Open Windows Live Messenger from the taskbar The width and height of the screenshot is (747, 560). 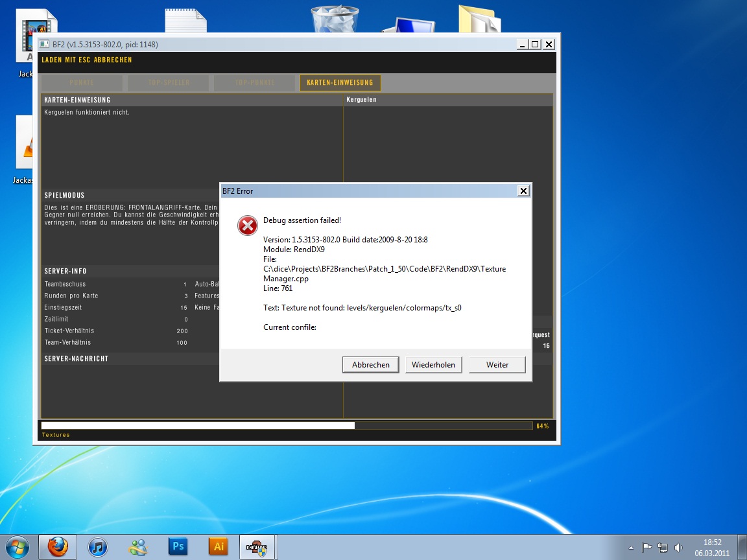click(x=138, y=546)
